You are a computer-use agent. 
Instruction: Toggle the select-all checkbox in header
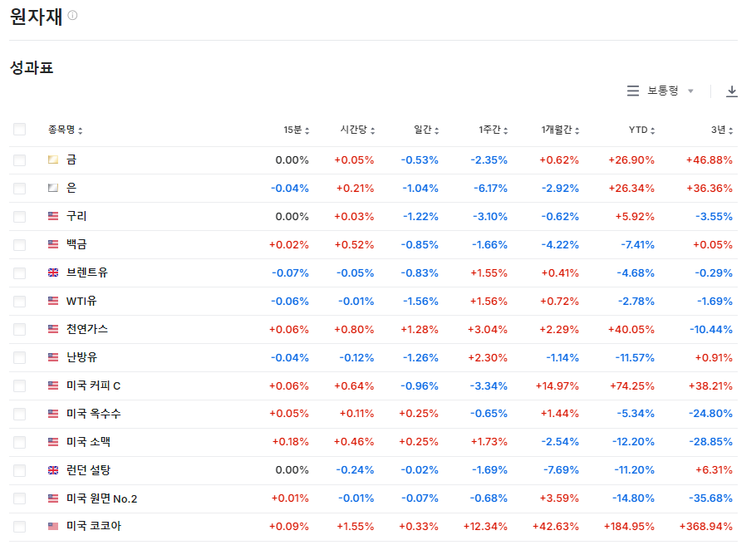(19, 129)
